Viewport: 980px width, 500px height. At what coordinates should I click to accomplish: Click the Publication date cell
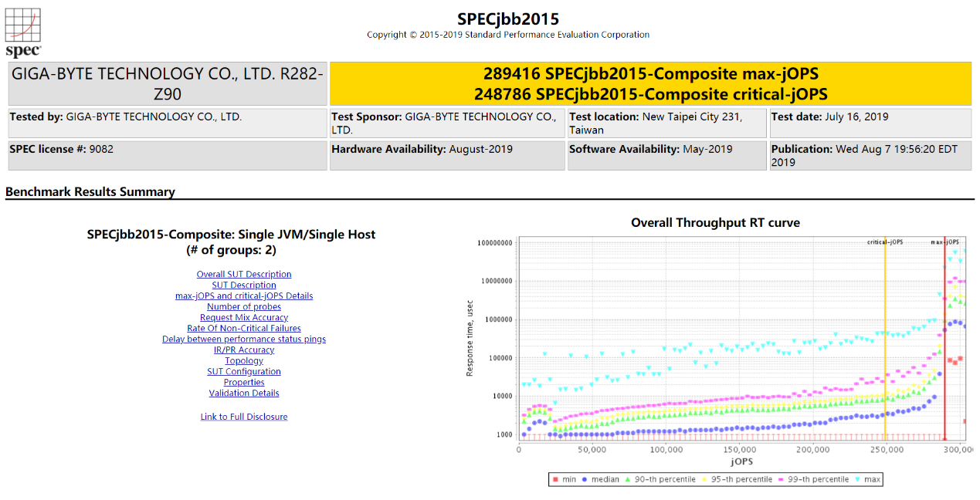click(870, 156)
